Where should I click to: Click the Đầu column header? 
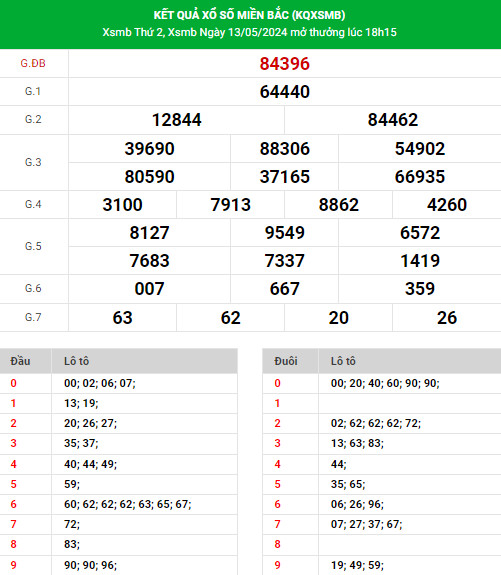(20, 361)
